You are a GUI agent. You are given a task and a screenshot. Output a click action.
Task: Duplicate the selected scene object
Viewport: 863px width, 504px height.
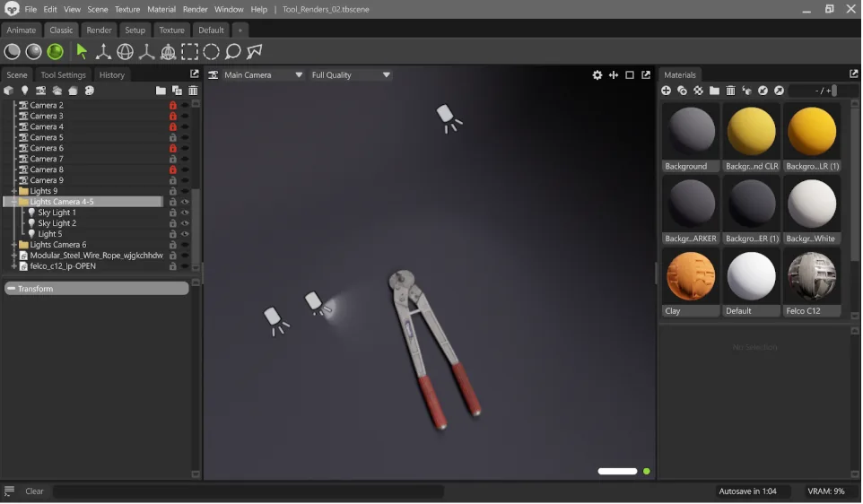click(177, 91)
